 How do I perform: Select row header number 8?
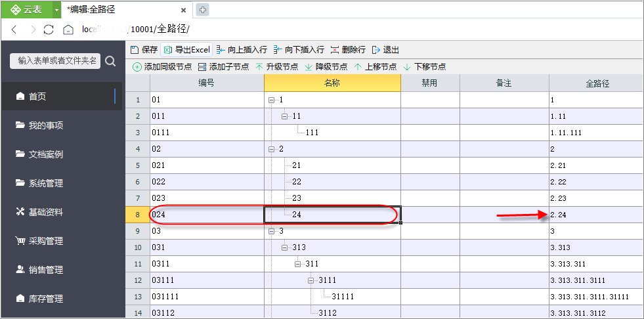point(138,215)
